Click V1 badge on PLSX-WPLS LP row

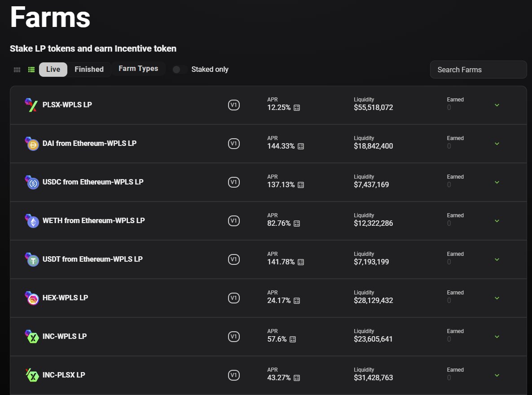tap(234, 105)
